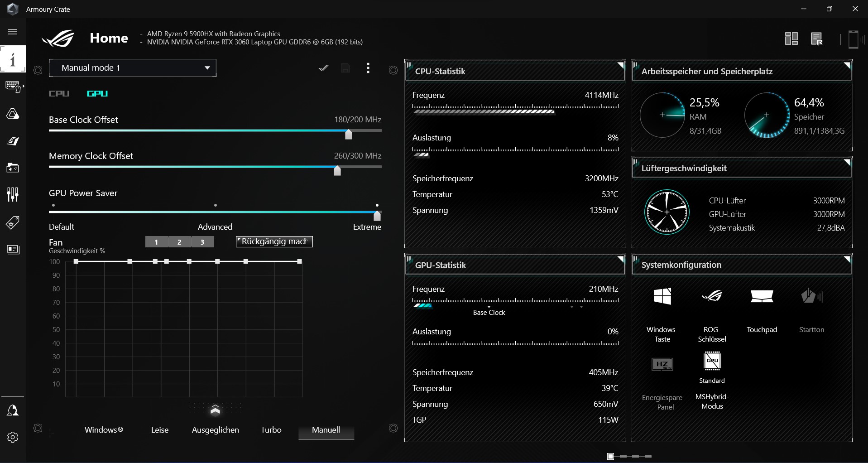The height and width of the screenshot is (463, 868).
Task: Click the CPU frequency value 4114MHz
Action: tap(601, 95)
